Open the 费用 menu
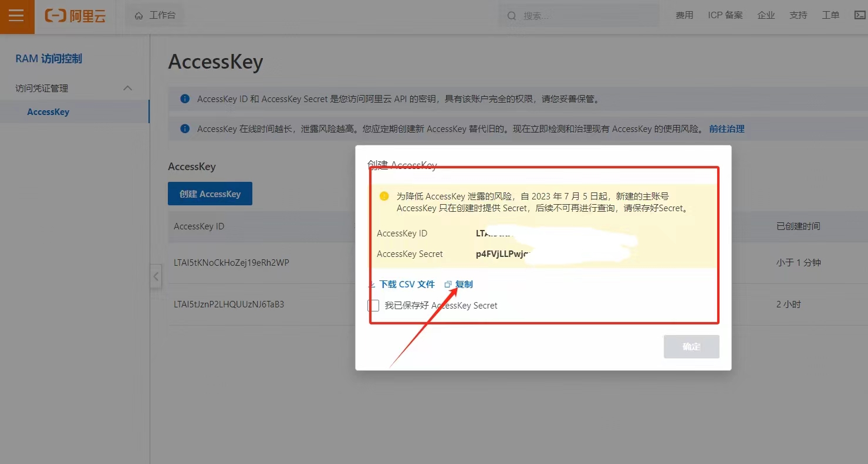868x464 pixels. pos(684,15)
